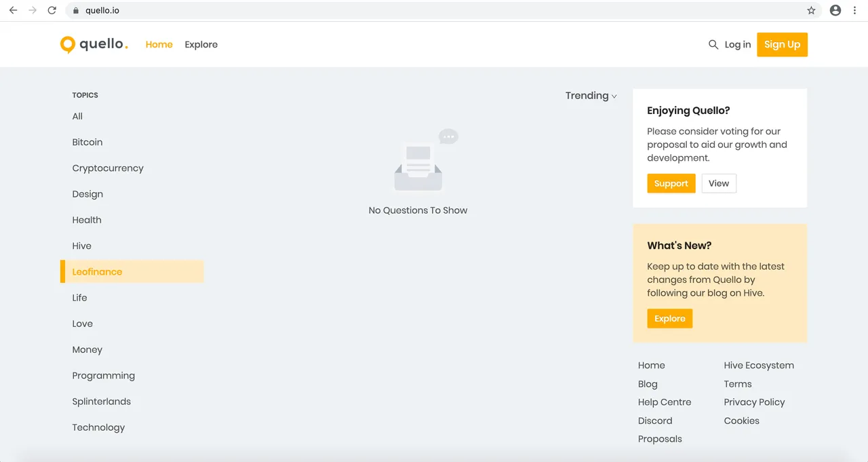Viewport: 868px width, 462px height.
Task: Go to the Home nav tab
Action: click(159, 44)
